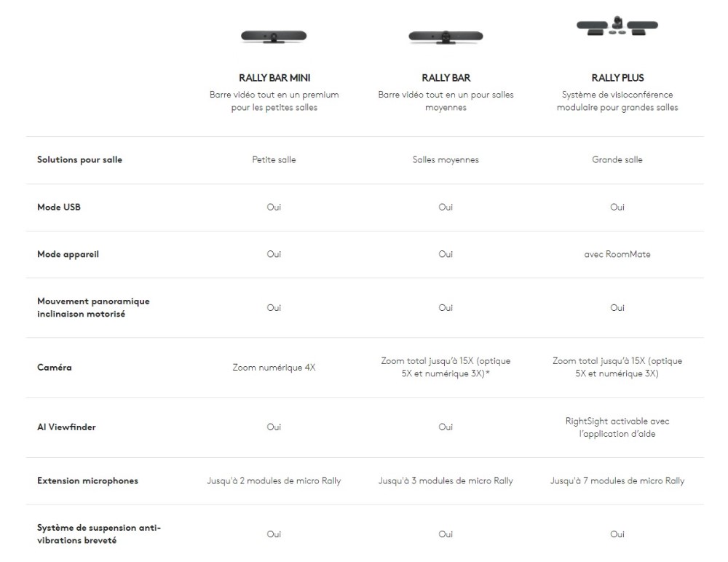Open the RALLY PLUS heading

pos(617,78)
